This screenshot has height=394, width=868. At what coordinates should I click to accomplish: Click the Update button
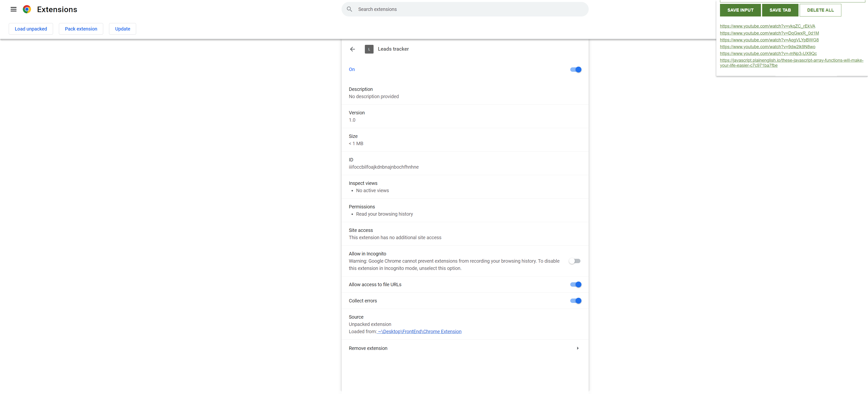(122, 29)
